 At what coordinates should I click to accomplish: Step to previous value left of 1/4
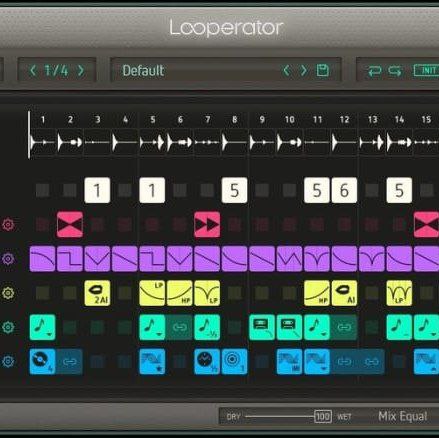(x=33, y=71)
